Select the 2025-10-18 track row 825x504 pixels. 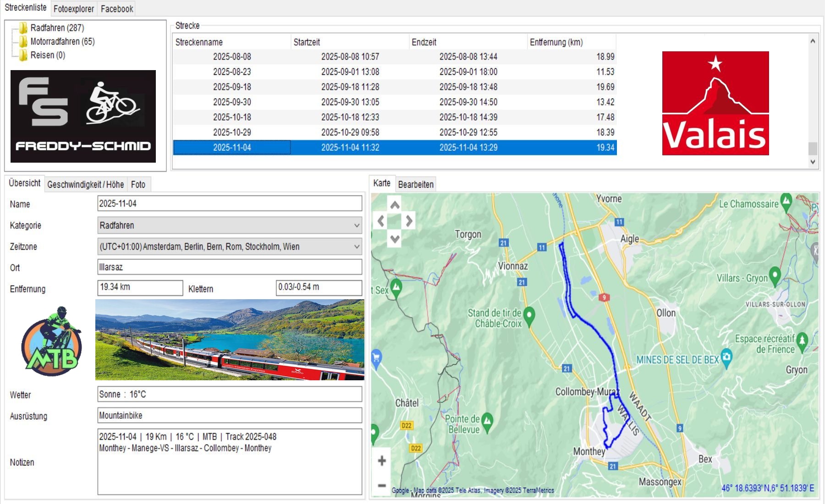tap(394, 117)
